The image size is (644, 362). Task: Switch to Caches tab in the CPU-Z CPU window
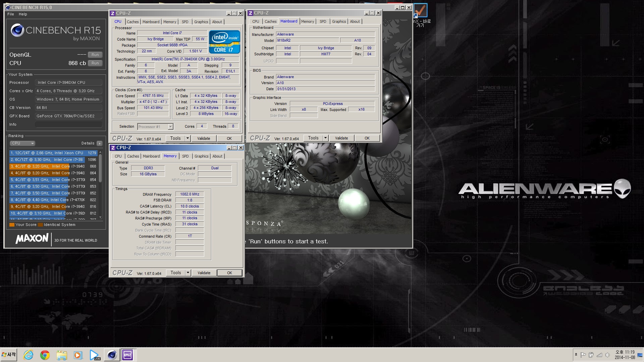coord(133,22)
